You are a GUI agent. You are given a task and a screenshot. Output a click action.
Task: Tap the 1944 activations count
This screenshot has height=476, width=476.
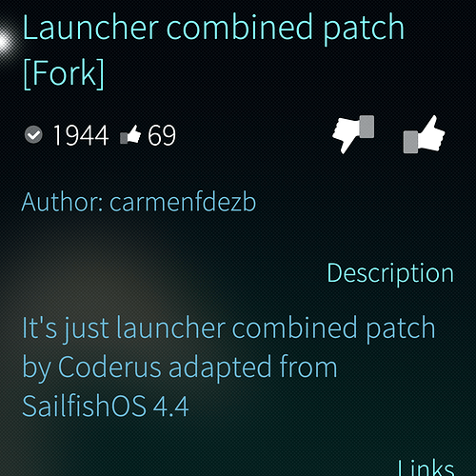[81, 135]
